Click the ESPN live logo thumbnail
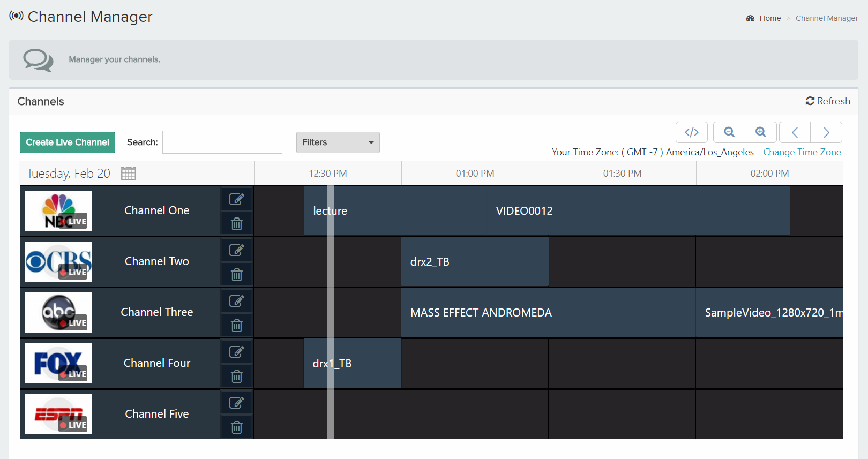Image resolution: width=868 pixels, height=459 pixels. coord(58,414)
